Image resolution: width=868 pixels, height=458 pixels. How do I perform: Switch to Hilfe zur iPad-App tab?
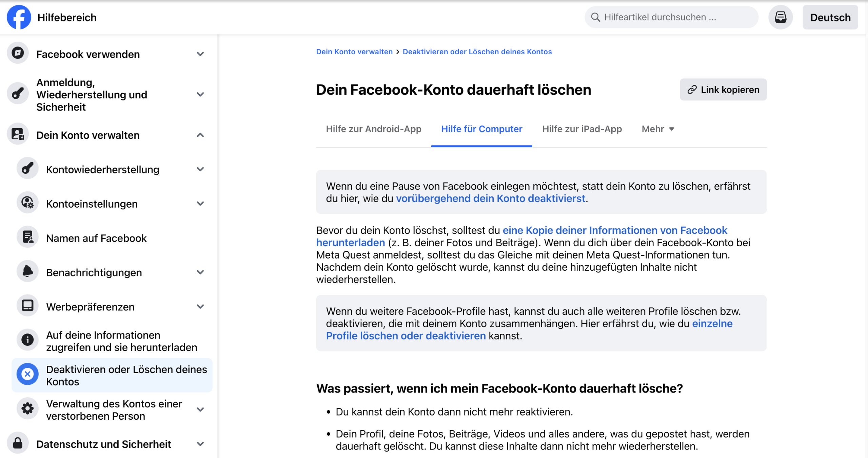tap(582, 129)
